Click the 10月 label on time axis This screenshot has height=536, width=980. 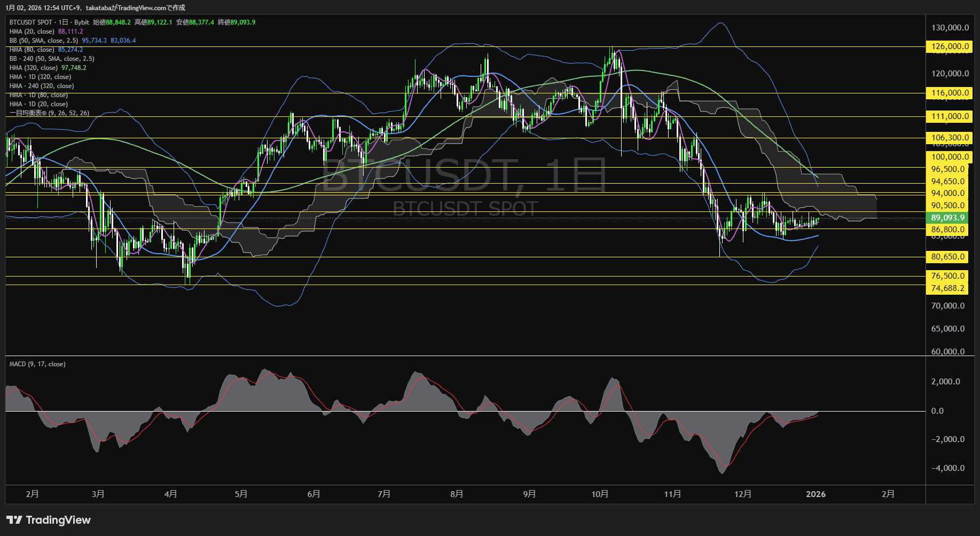click(600, 494)
